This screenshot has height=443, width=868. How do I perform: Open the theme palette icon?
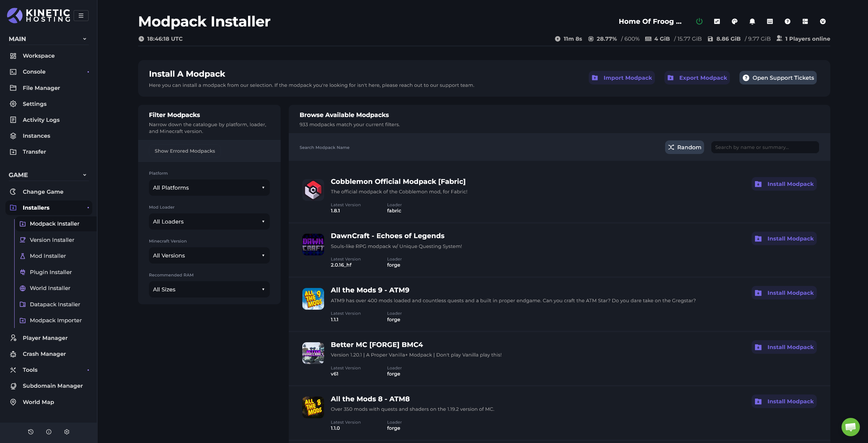734,21
